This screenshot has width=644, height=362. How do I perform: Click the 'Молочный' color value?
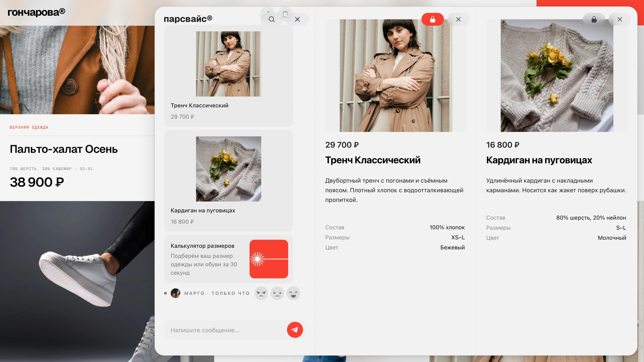tap(612, 238)
